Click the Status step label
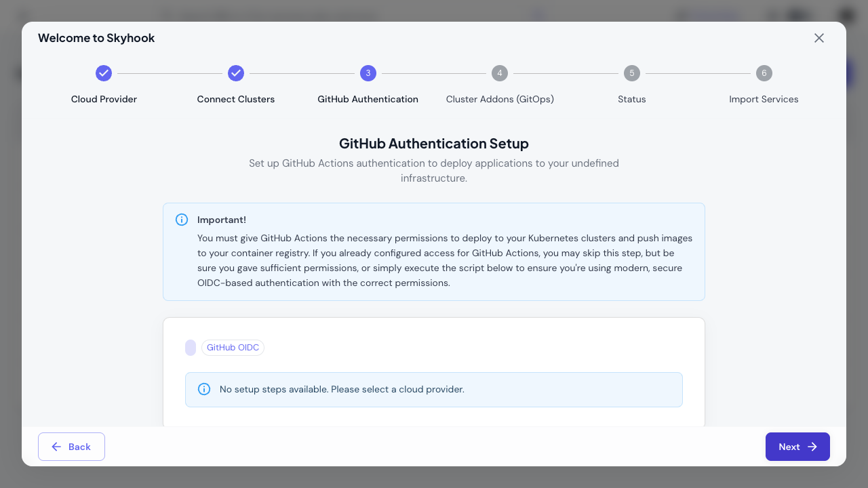 632,99
